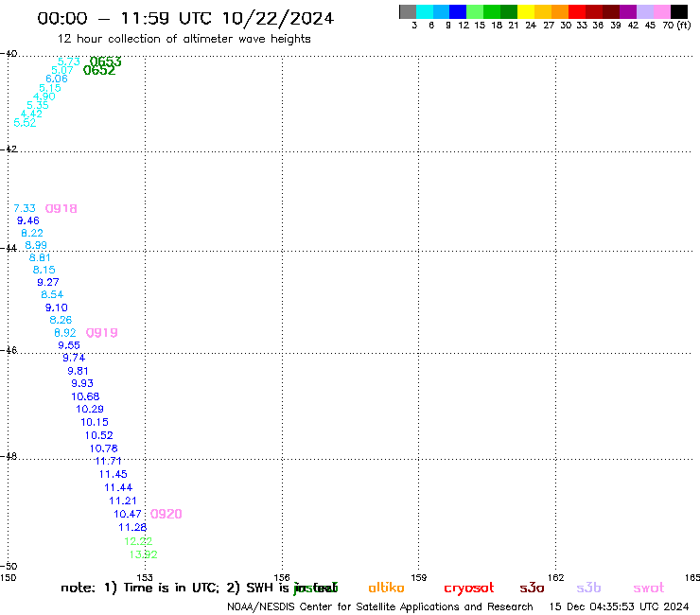Click the wave height value 8.15
The width and height of the screenshot is (700, 615).
click(x=44, y=270)
